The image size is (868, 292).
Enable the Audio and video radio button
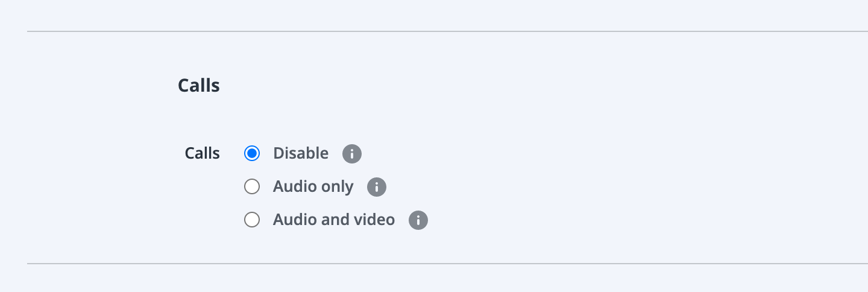[252, 220]
